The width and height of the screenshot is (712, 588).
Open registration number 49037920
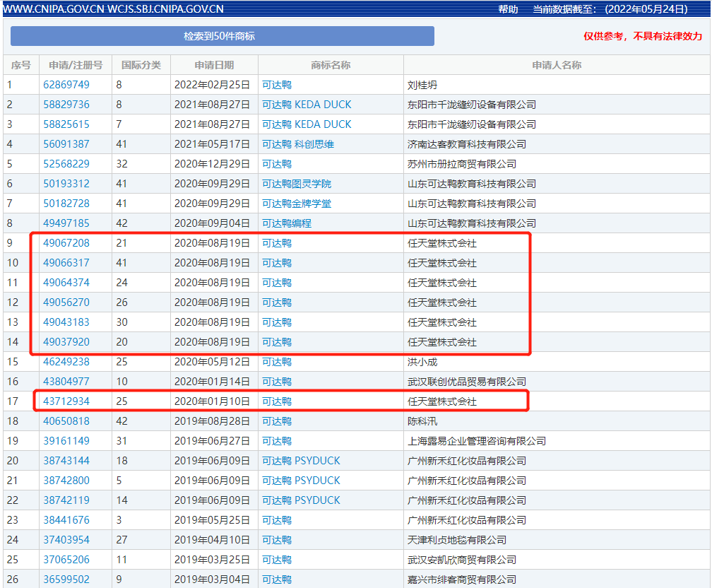click(x=66, y=342)
